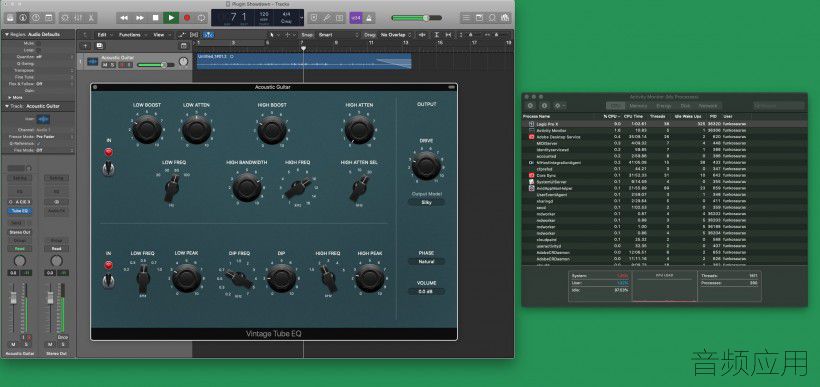Open Smart Controls in Logic toolbar
The width and height of the screenshot is (820, 387).
65,18
